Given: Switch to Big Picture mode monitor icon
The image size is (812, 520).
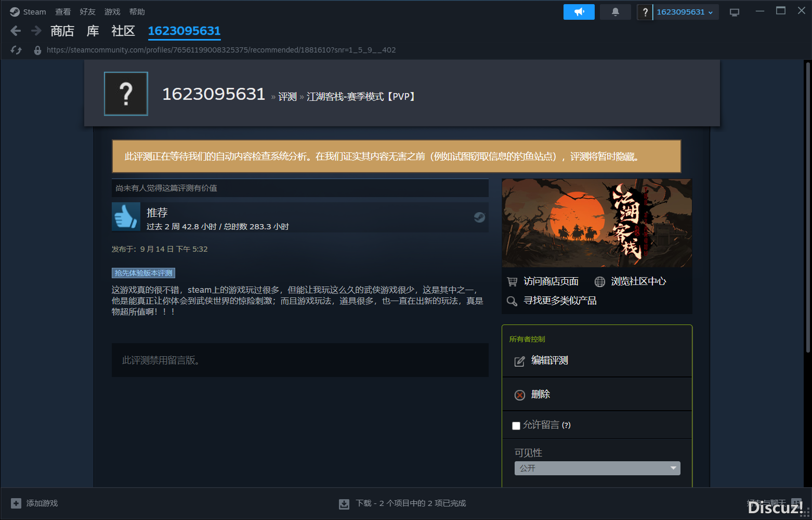Looking at the screenshot, I should point(735,12).
